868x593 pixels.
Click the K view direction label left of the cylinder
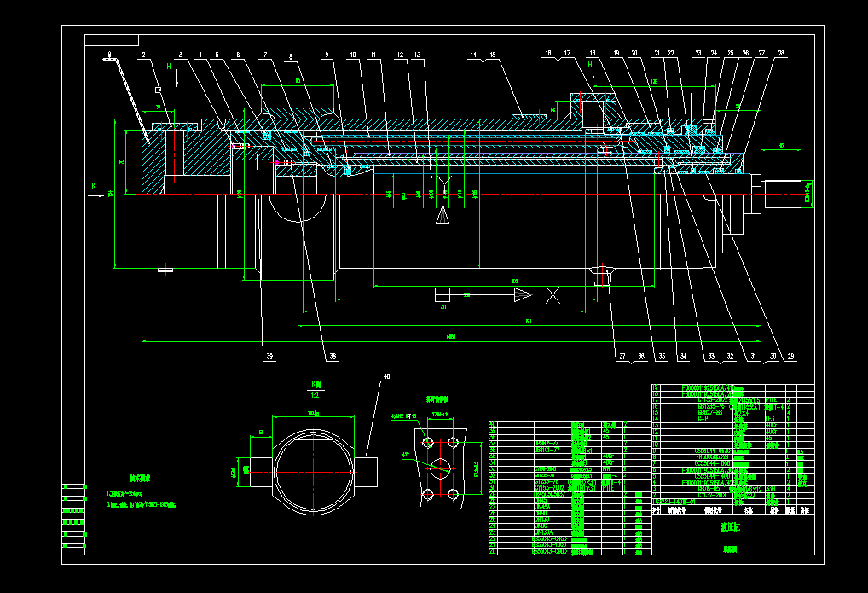click(94, 186)
